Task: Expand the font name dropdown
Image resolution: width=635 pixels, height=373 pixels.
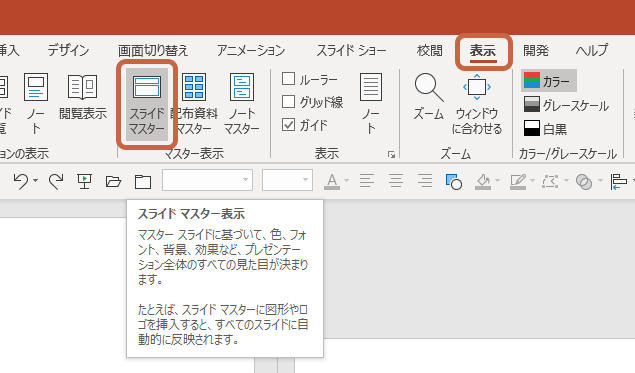Action: [245, 180]
